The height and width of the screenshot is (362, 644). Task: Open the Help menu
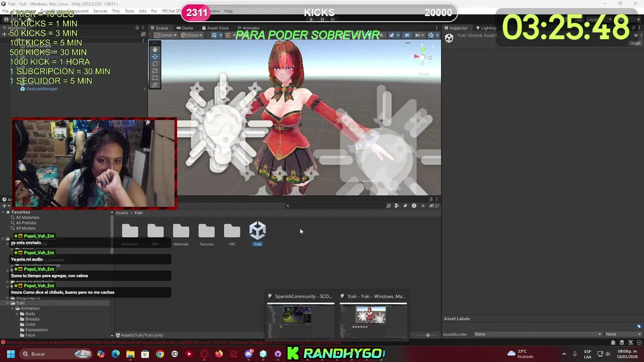[228, 11]
